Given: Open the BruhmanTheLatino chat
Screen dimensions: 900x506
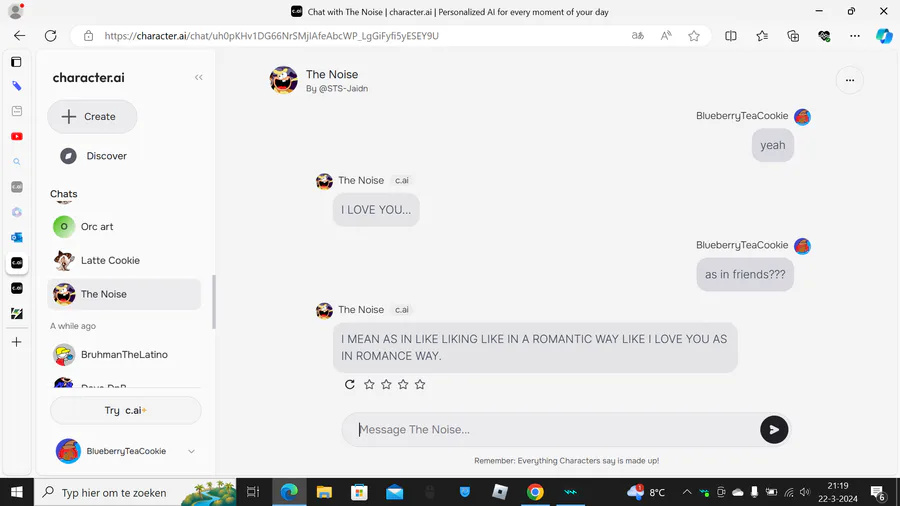Looking at the screenshot, I should (x=125, y=355).
